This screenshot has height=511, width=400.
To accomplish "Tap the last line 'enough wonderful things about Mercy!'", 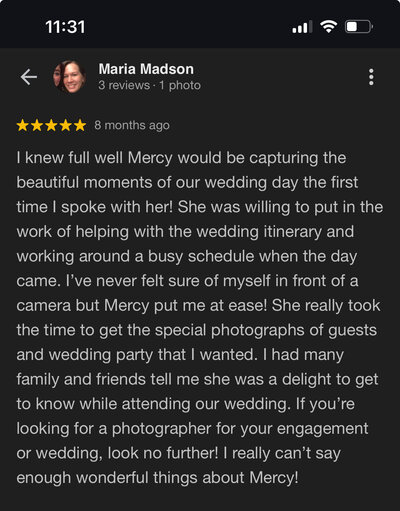I will [x=157, y=478].
